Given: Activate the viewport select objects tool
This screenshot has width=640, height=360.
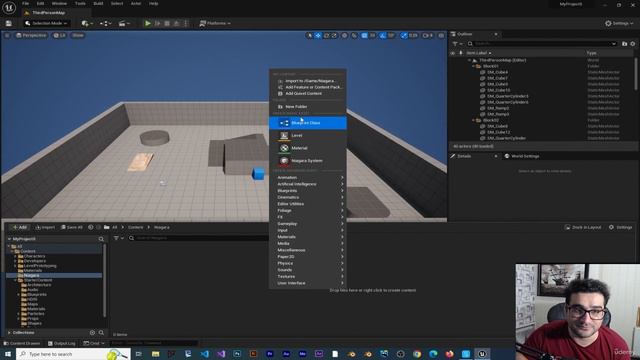Looking at the screenshot, I should point(309,36).
